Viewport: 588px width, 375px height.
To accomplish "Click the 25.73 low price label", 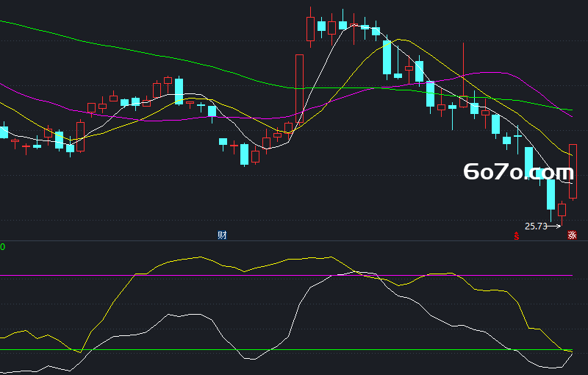I will [536, 226].
